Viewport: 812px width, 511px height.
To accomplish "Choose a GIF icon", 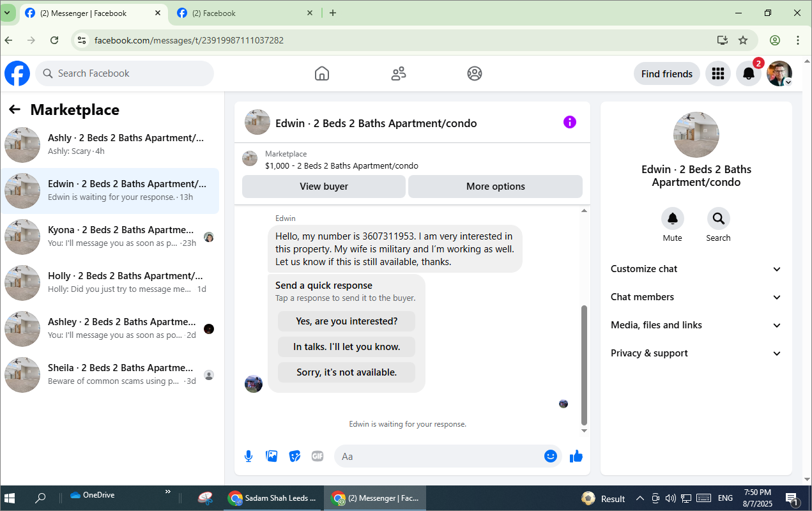I will coord(318,456).
